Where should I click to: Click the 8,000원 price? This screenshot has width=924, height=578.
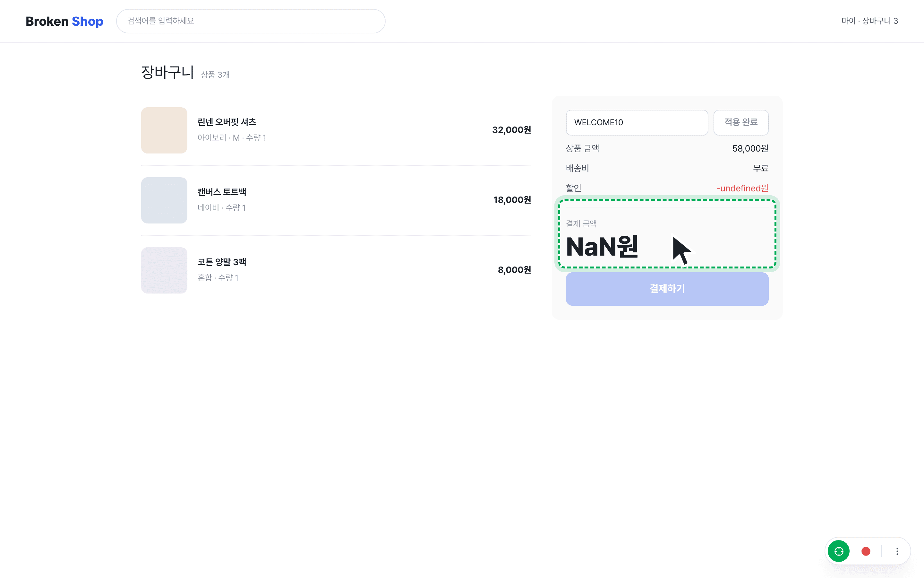(x=514, y=270)
